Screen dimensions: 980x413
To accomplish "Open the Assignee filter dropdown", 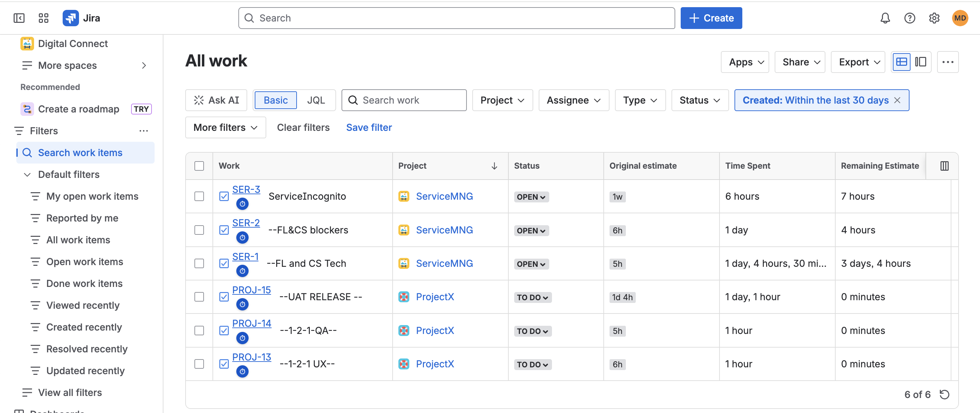I will [573, 100].
